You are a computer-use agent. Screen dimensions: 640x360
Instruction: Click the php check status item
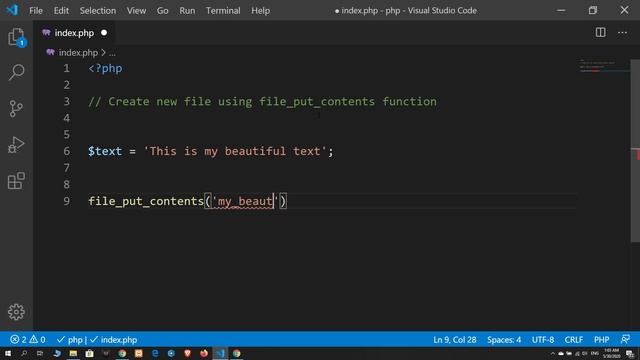[x=69, y=340]
